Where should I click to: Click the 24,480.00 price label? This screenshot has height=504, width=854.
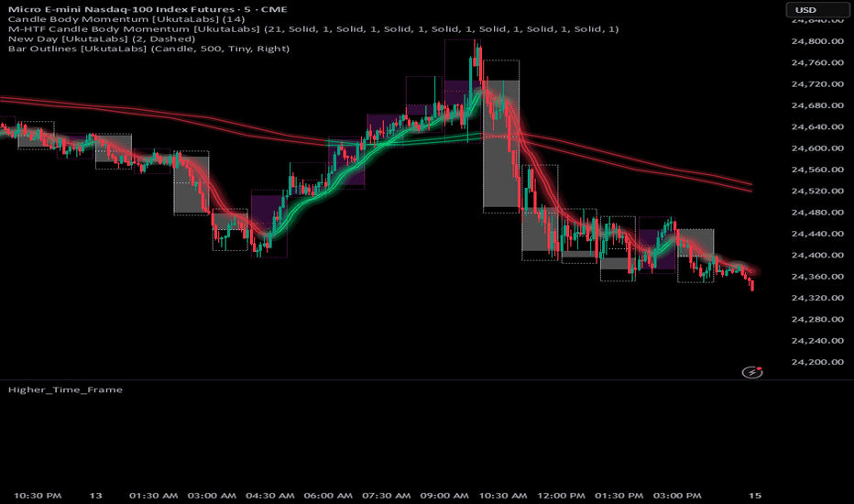click(x=817, y=212)
